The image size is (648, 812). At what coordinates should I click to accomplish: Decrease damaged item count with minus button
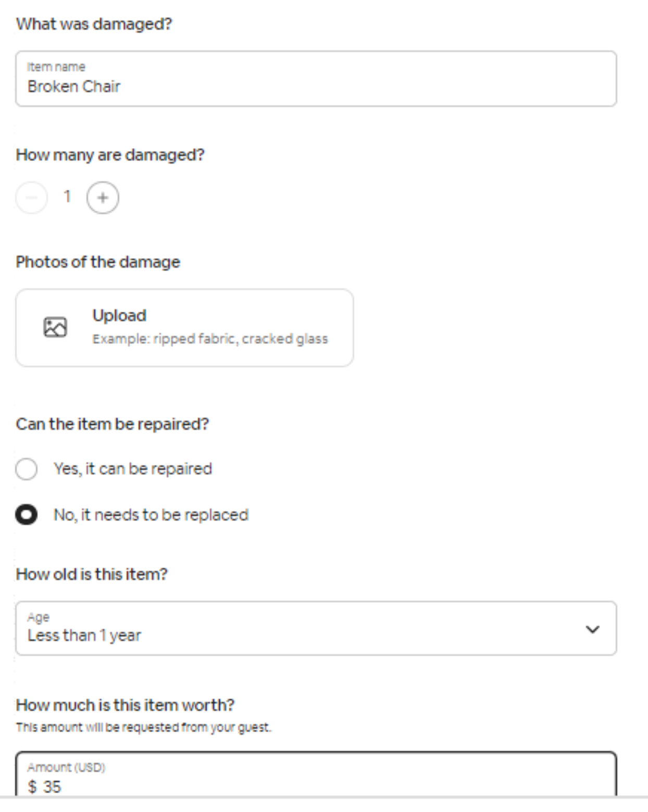click(31, 198)
